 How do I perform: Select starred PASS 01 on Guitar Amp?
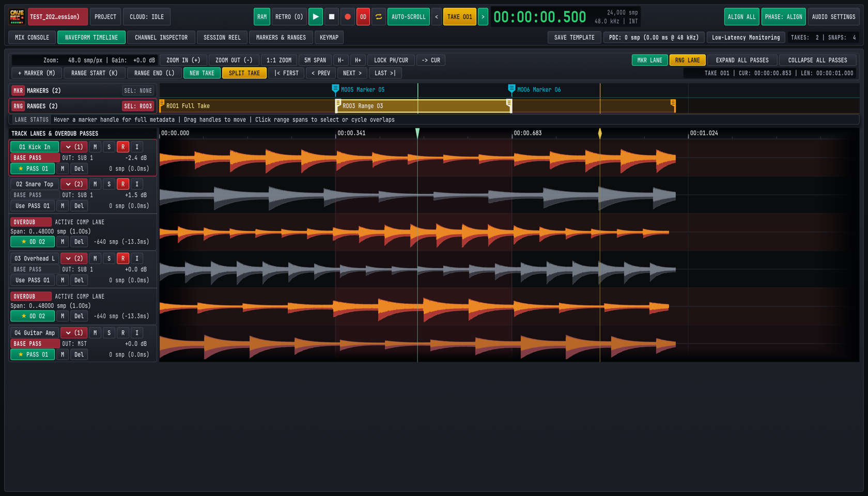pyautogui.click(x=33, y=354)
